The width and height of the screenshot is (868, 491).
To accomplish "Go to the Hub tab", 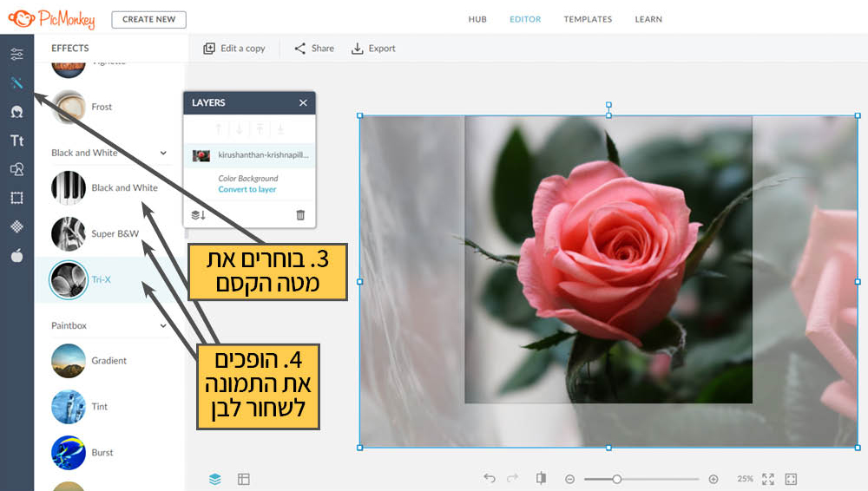I will point(477,19).
